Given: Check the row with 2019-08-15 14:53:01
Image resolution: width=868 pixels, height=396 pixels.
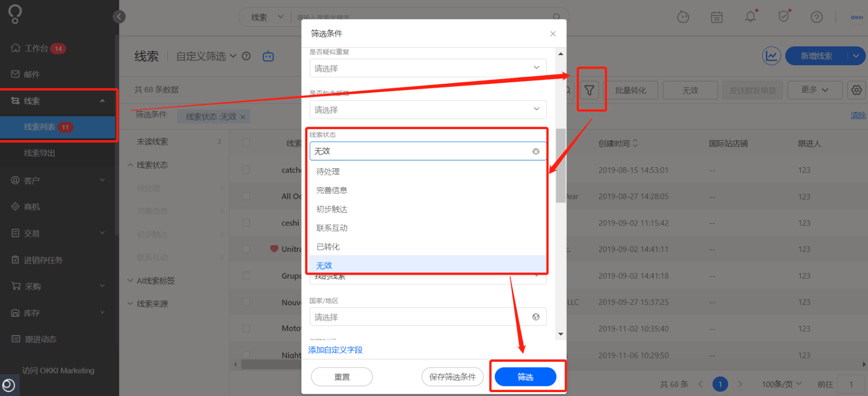Looking at the screenshot, I should [x=246, y=170].
